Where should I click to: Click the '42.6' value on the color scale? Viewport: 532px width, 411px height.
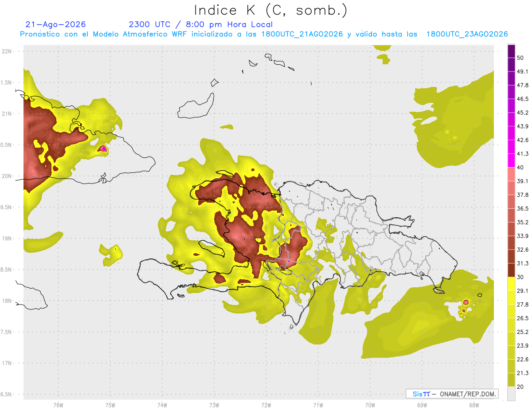(x=522, y=140)
